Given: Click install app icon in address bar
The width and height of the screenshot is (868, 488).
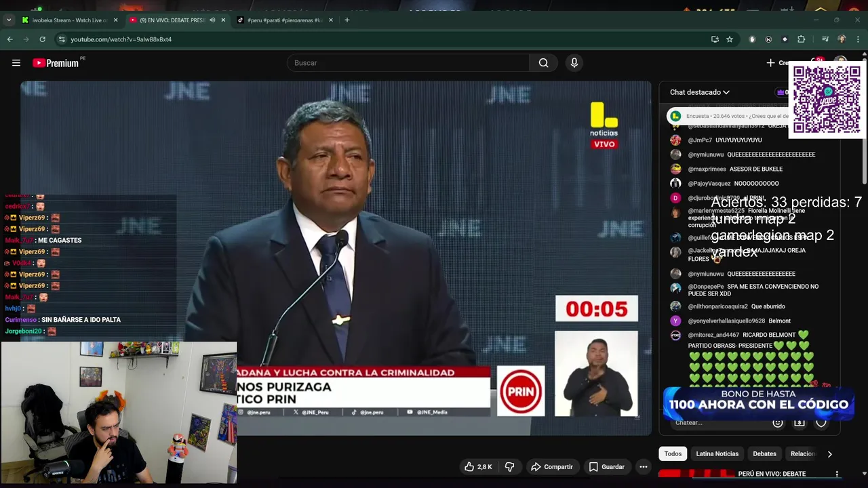Looking at the screenshot, I should coord(715,39).
